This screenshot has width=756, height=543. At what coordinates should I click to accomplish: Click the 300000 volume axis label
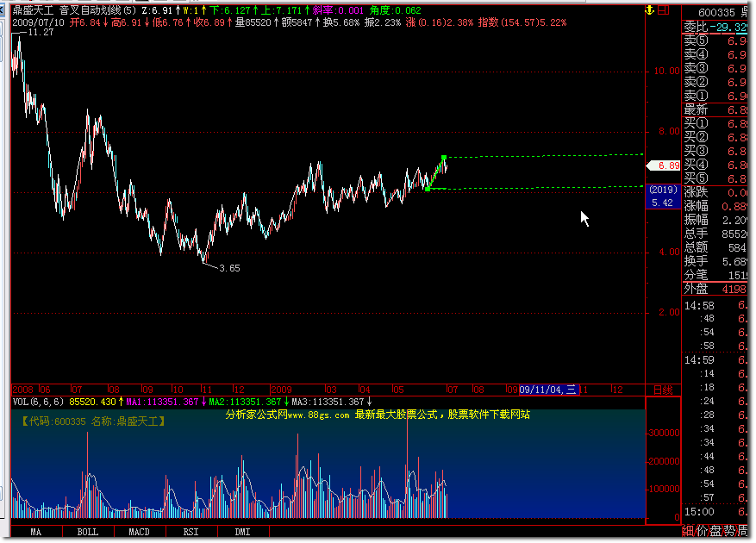point(665,433)
